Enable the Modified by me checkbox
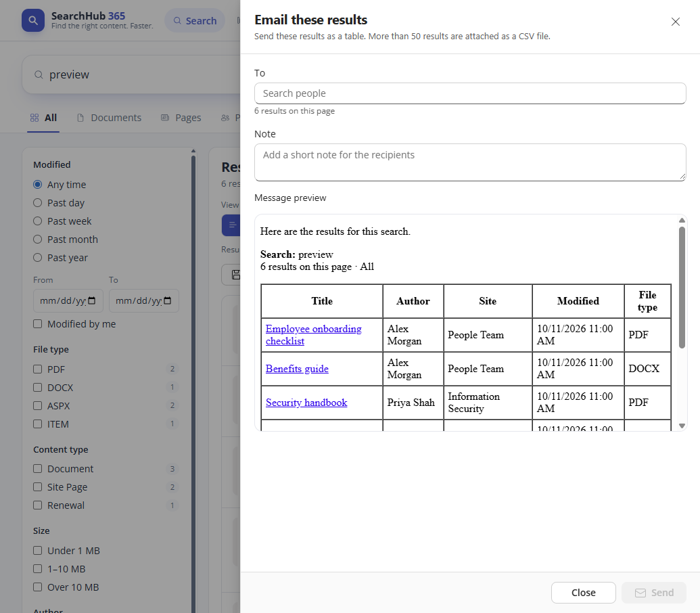700x613 pixels. pyautogui.click(x=37, y=323)
